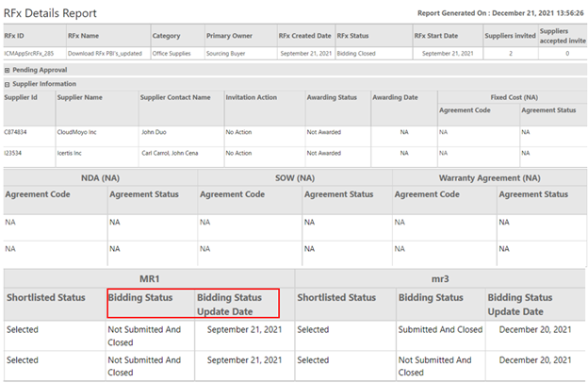
Task: Collapse the Supplier Information section
Action: pos(8,83)
